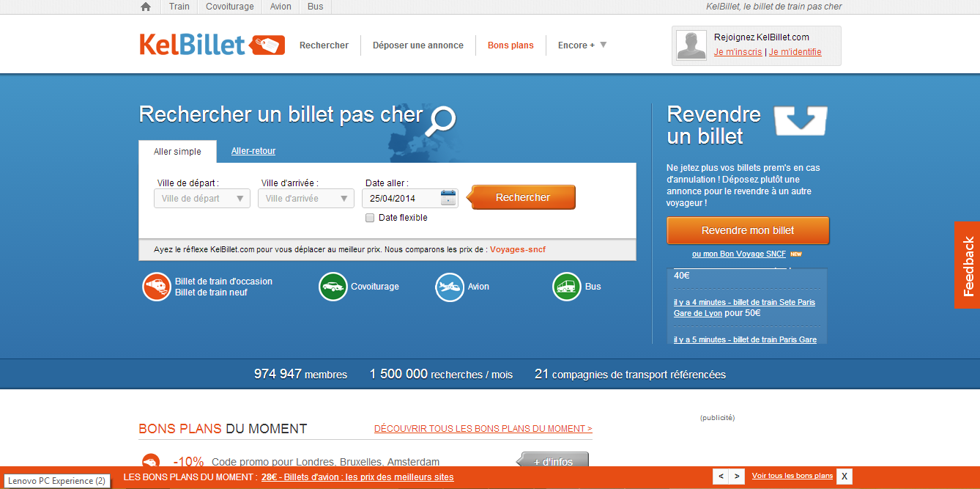Click the Bus round icon

click(x=567, y=287)
